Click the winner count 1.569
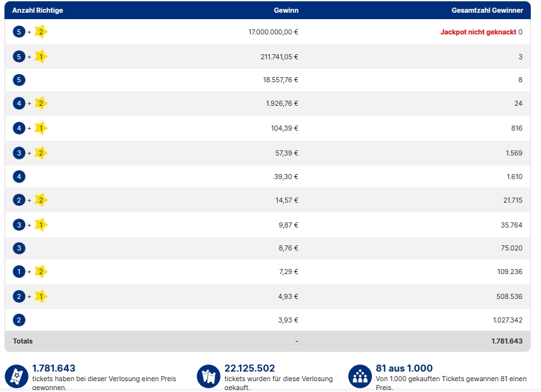 pos(514,153)
